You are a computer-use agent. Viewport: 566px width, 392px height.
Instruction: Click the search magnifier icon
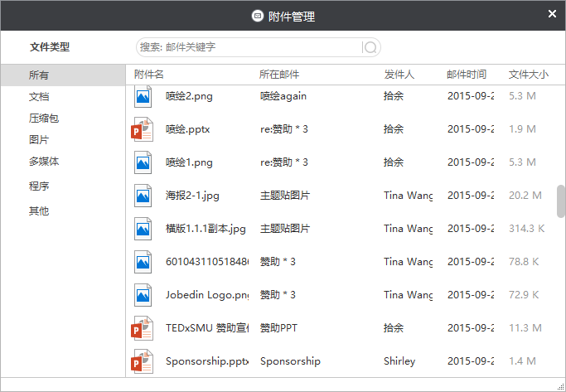[x=371, y=47]
